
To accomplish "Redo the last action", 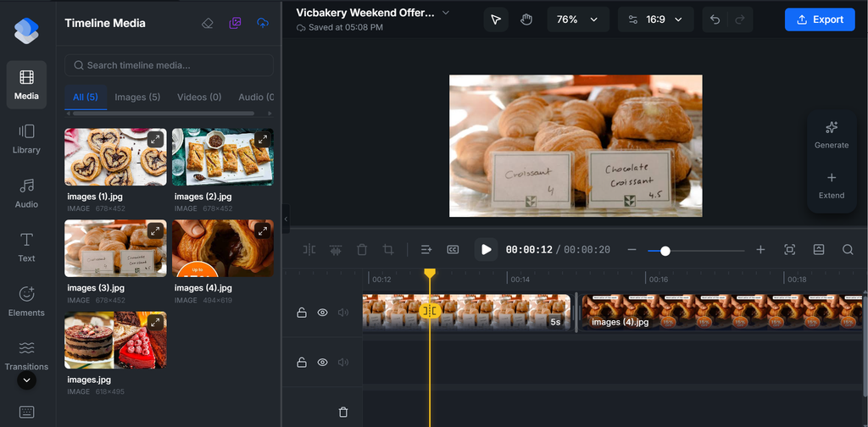I will click(739, 19).
